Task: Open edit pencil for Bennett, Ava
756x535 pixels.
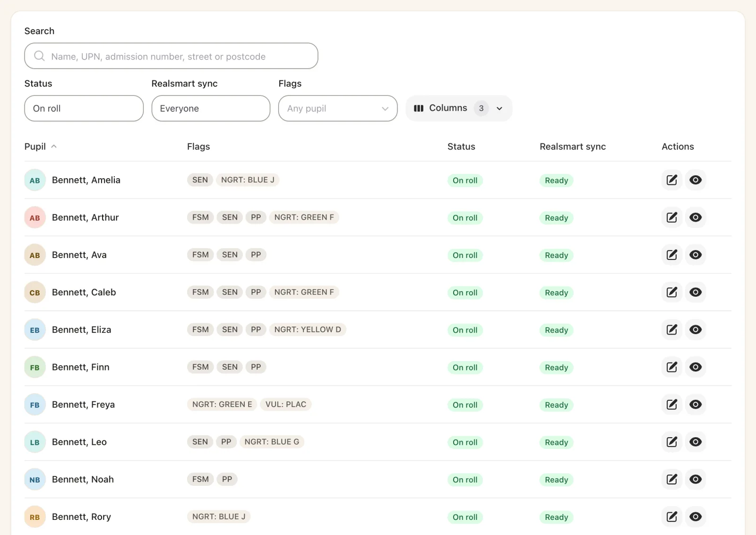Action: [671, 255]
